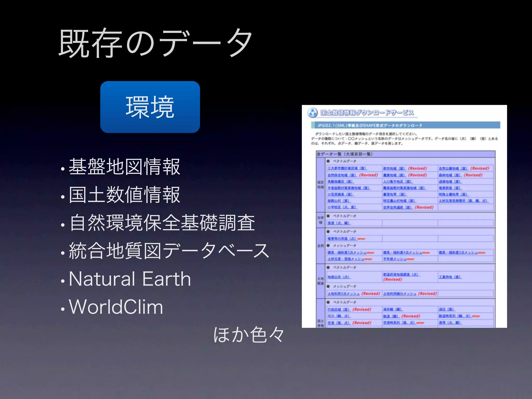Screen dimensions: 532x399
Task: Open the 湖沼(面) link
Action: 447,309
